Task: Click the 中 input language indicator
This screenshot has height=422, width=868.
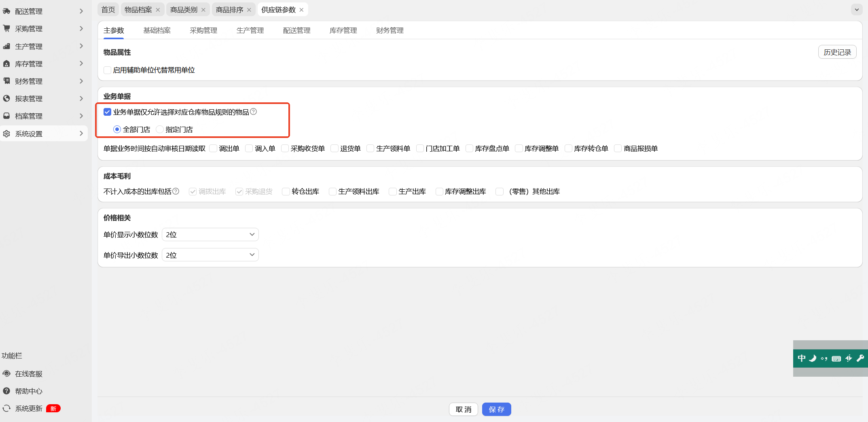Action: (x=801, y=358)
